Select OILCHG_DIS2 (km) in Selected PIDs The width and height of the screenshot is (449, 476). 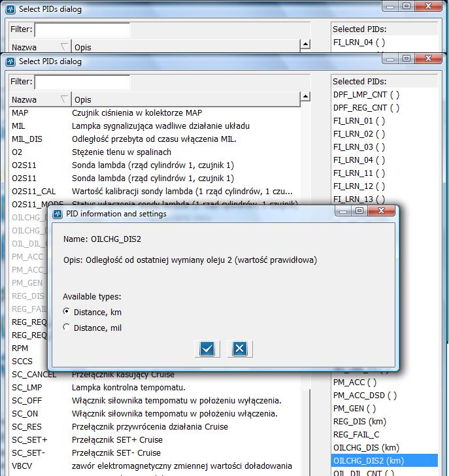click(369, 460)
